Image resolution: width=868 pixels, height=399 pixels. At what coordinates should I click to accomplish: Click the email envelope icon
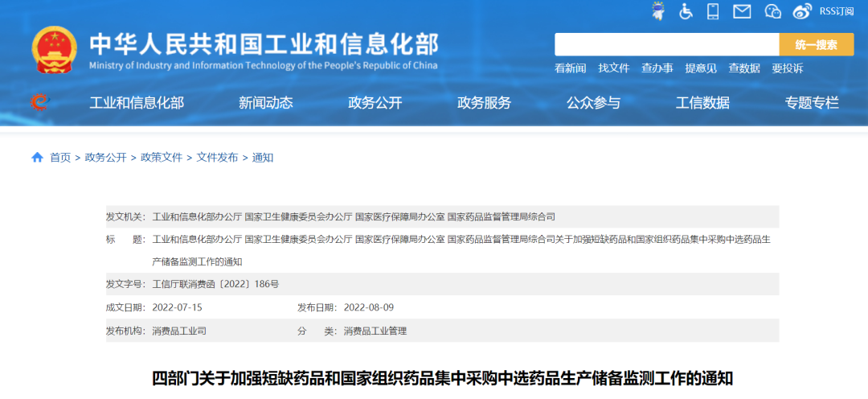click(x=742, y=11)
